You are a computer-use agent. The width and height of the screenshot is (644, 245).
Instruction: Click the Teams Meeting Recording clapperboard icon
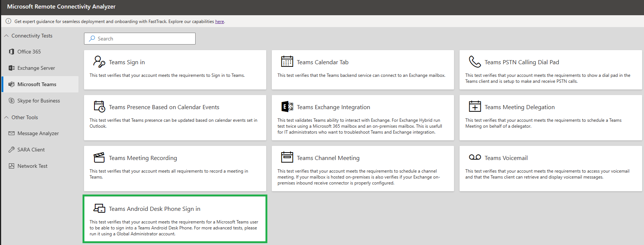[99, 157]
